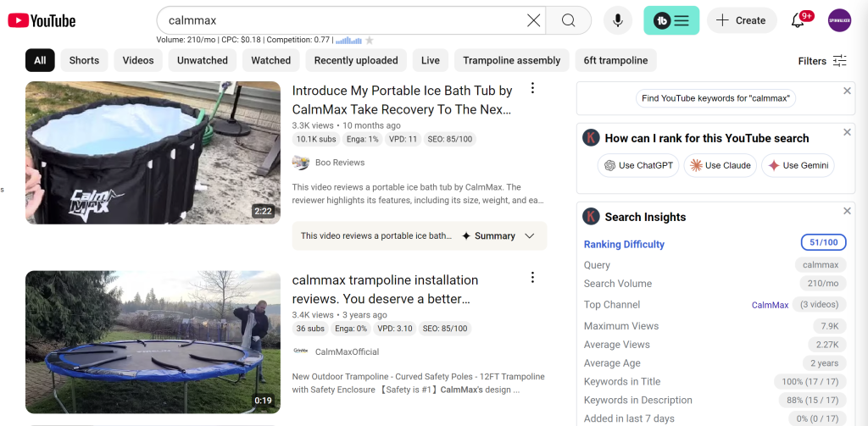Switch to the Videos tab chip
868x426 pixels.
tap(138, 60)
